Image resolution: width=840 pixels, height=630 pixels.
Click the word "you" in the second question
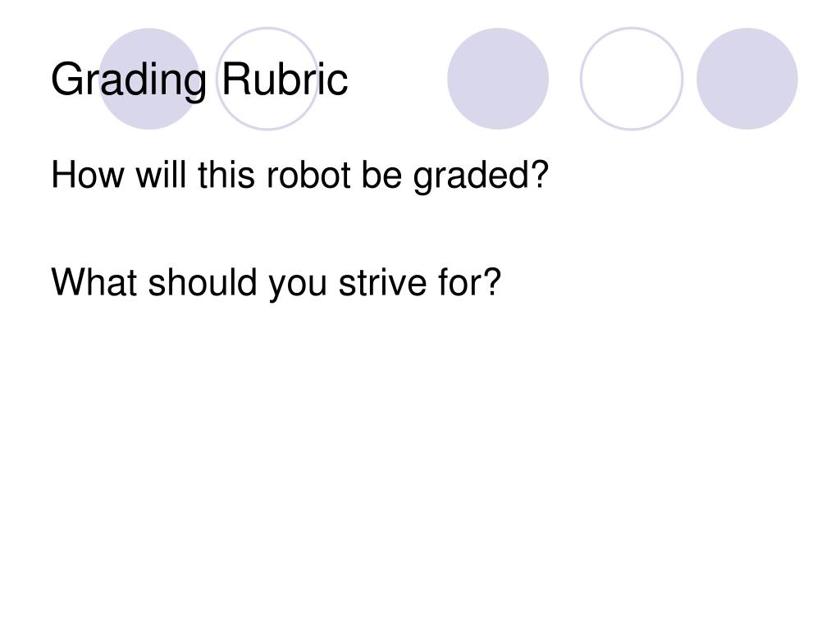click(x=297, y=285)
